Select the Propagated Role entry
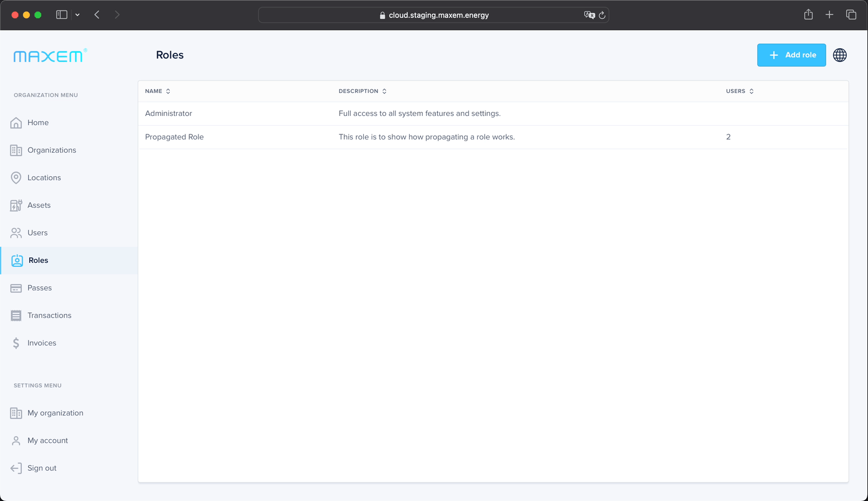Screen dimensions: 868x501 tap(174, 137)
